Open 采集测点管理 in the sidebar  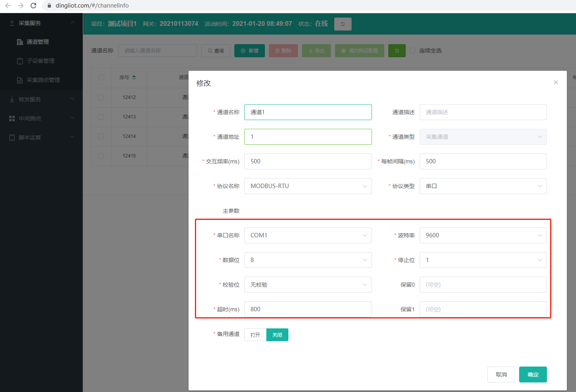[43, 80]
